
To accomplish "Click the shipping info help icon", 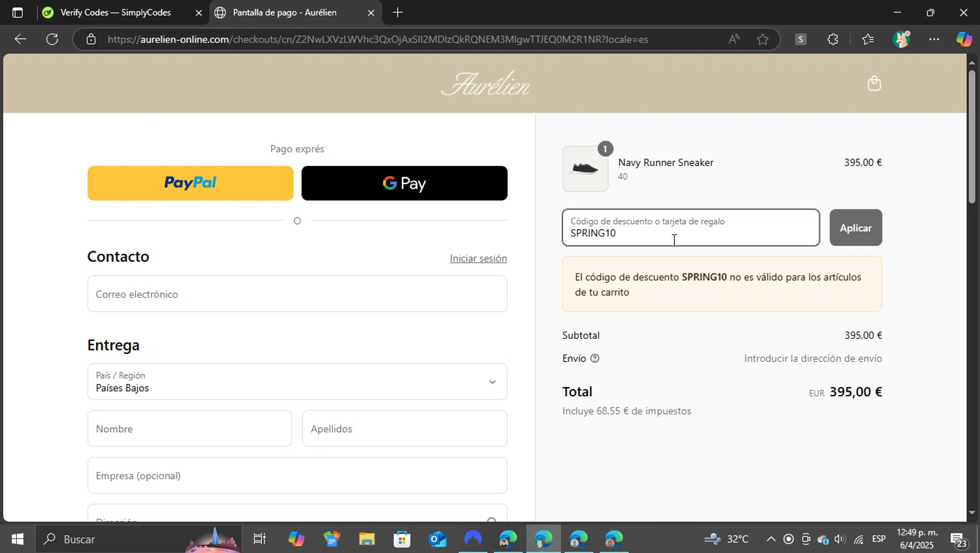I will [595, 358].
